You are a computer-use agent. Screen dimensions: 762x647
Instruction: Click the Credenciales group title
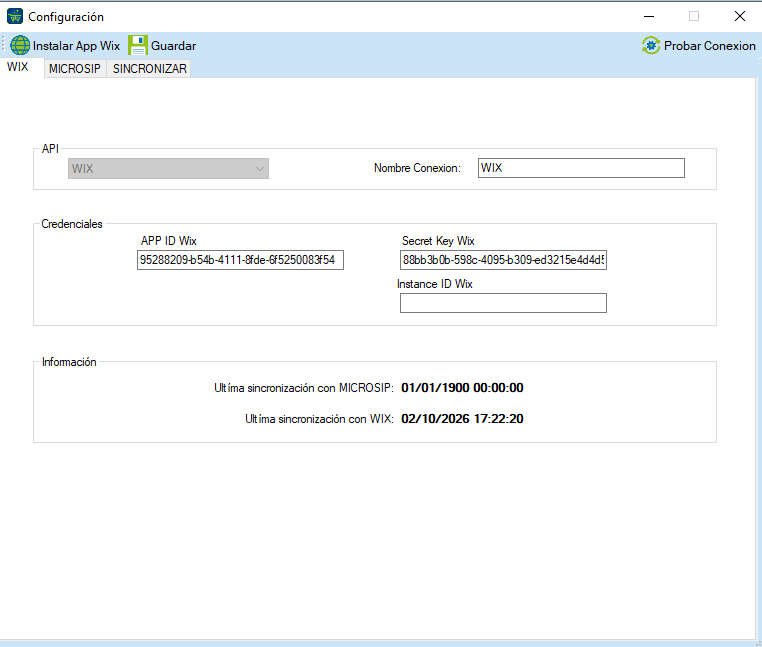pos(72,224)
